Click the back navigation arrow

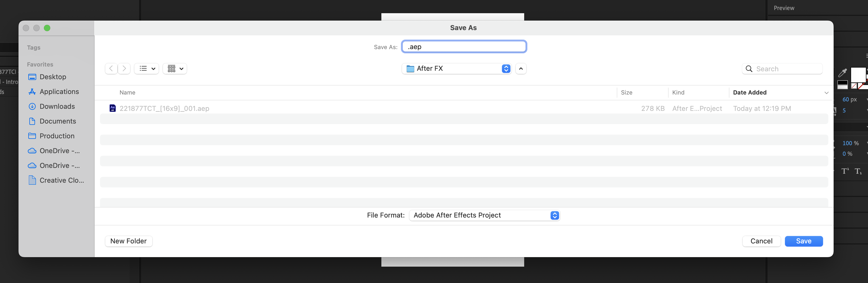pyautogui.click(x=111, y=69)
